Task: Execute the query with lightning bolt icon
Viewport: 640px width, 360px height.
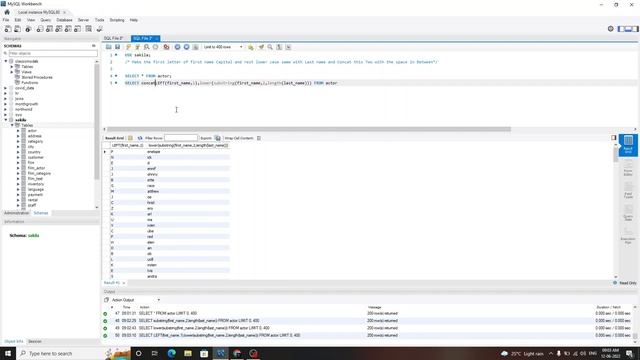Action: [x=129, y=47]
